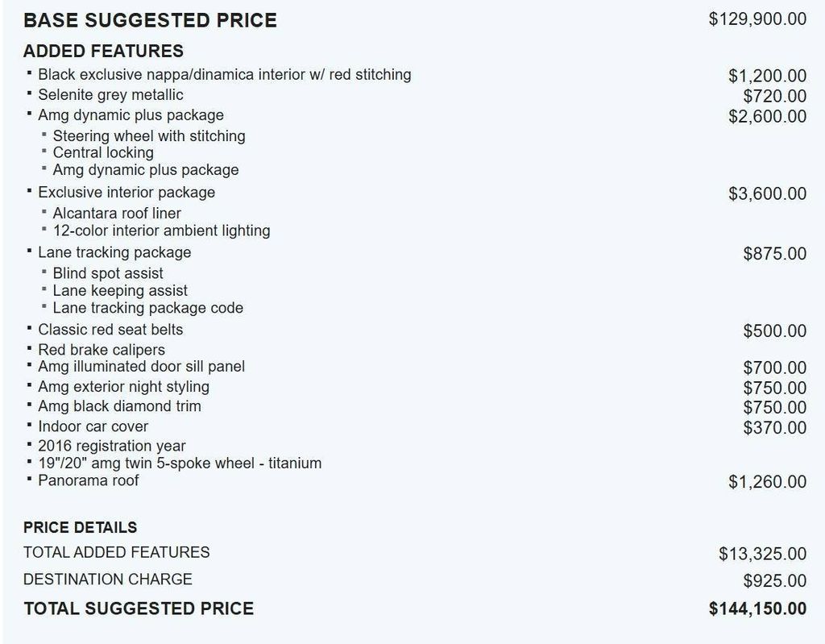825x644 pixels.
Task: Click the Panorama roof feature
Action: point(89,480)
